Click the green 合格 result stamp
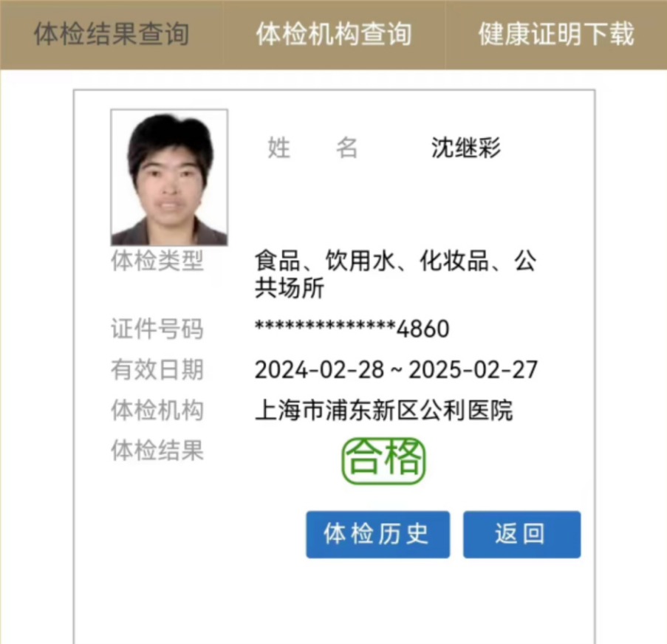Image resolution: width=667 pixels, height=644 pixels. pyautogui.click(x=383, y=461)
